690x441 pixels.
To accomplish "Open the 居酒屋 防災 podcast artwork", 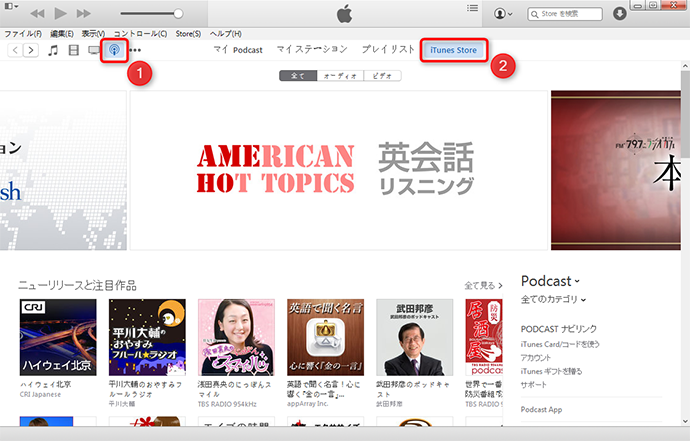I will pos(484,337).
